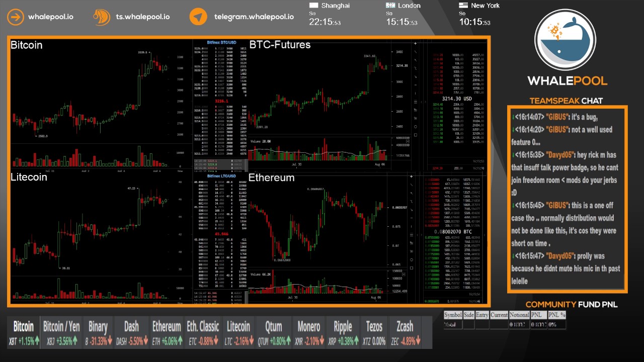Close the Volume indicator on Ethereum chart
This screenshot has height=362, width=644.
(404, 274)
